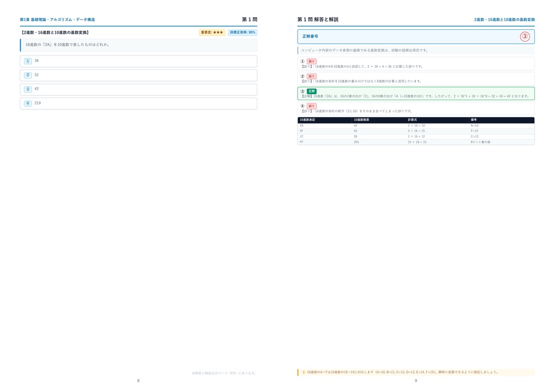Screen dimensions: 555x392
Task: Click the blue topic header on the answer page
Action: click(505, 20)
